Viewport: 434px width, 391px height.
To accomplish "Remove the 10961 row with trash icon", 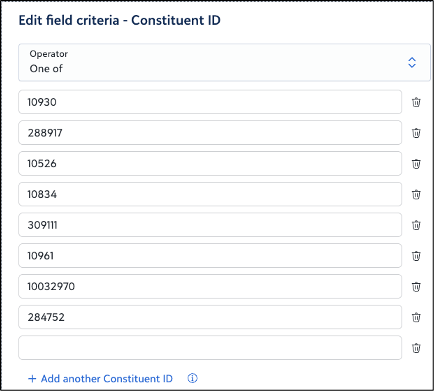I will click(x=416, y=256).
